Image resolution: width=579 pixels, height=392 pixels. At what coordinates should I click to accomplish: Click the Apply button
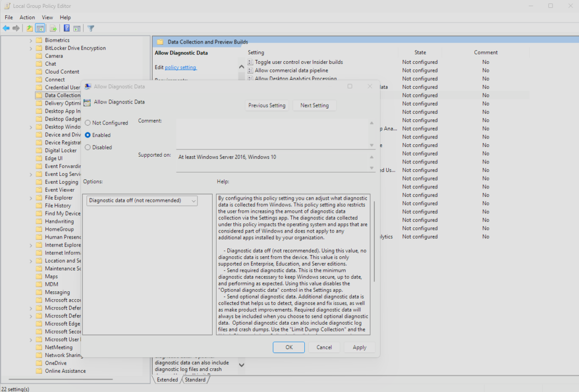point(359,347)
